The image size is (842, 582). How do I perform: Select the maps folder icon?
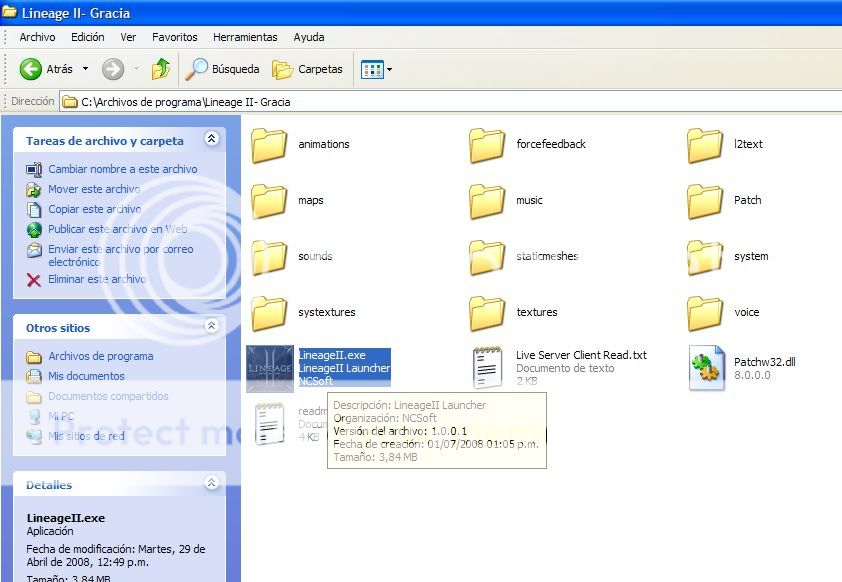(x=269, y=201)
